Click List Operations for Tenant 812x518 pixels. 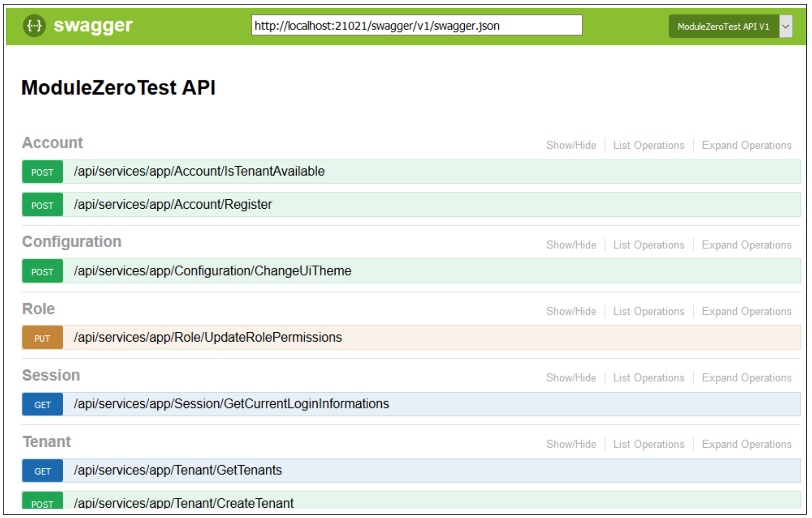649,445
